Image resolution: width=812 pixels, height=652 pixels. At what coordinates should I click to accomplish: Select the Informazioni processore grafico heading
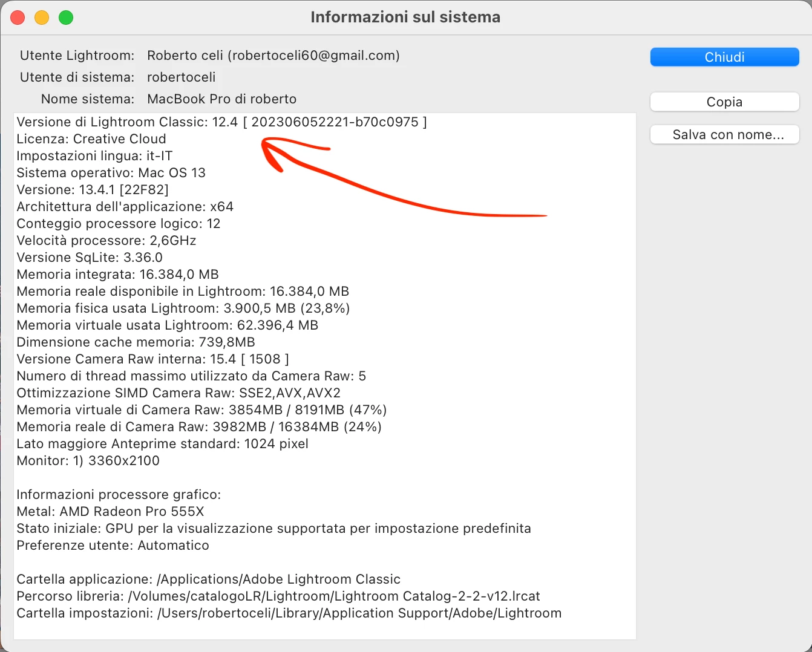(119, 495)
